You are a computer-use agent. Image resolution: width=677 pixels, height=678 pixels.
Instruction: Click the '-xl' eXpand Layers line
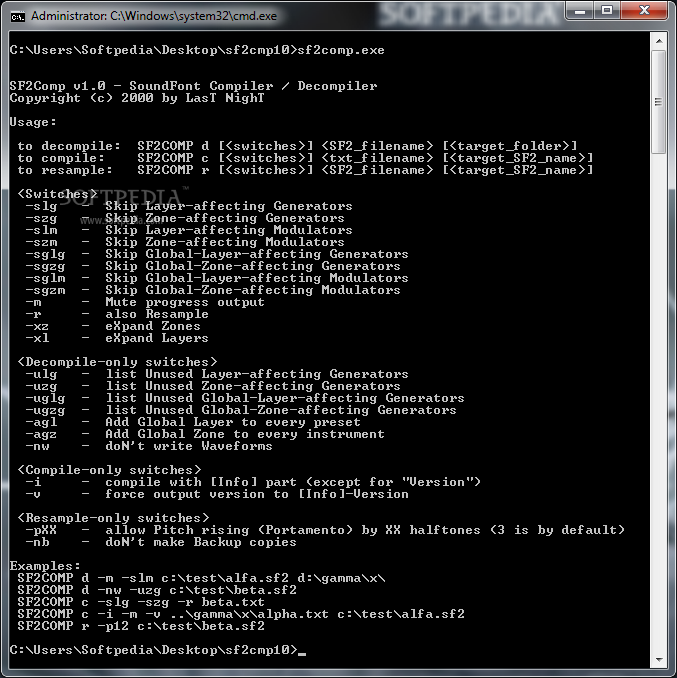pyautogui.click(x=117, y=338)
